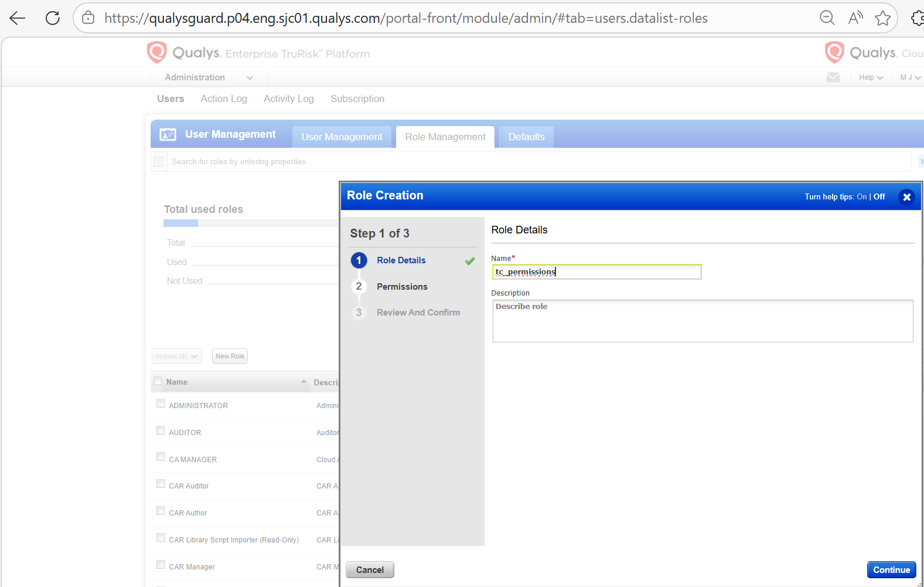Check the CAR Author role checkbox

[161, 511]
